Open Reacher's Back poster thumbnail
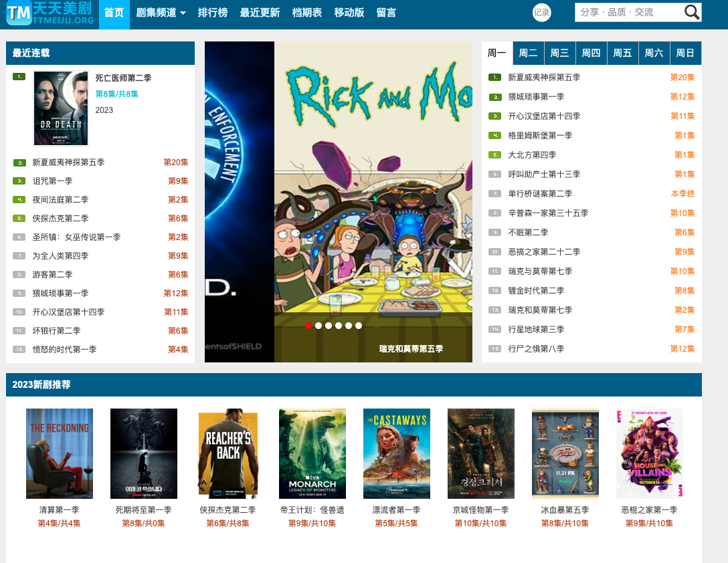 click(228, 453)
